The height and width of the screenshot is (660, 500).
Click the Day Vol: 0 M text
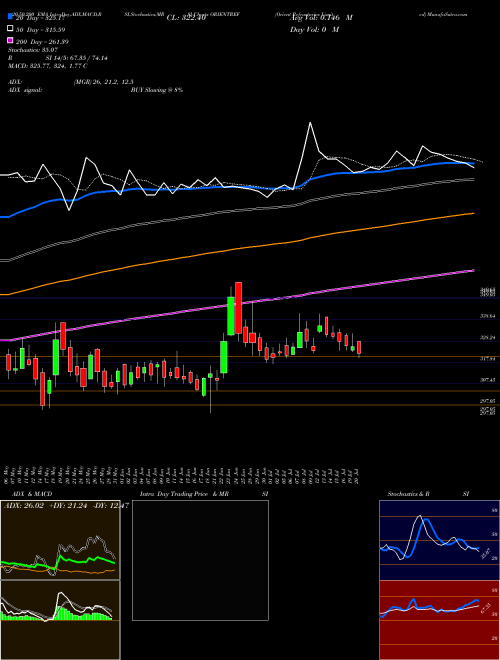(x=314, y=29)
